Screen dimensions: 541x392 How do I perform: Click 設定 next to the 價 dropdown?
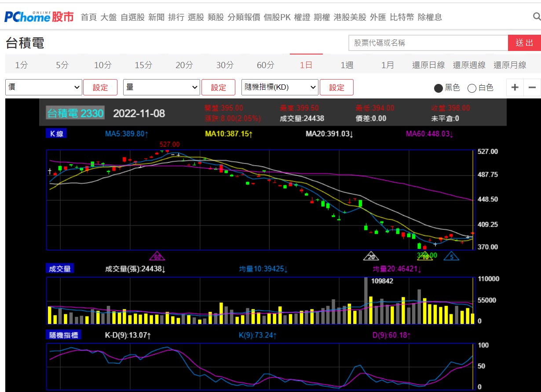pos(100,87)
